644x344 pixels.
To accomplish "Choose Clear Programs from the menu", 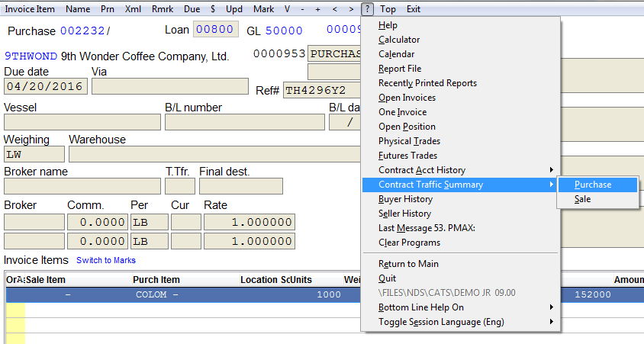I will click(x=460, y=243).
